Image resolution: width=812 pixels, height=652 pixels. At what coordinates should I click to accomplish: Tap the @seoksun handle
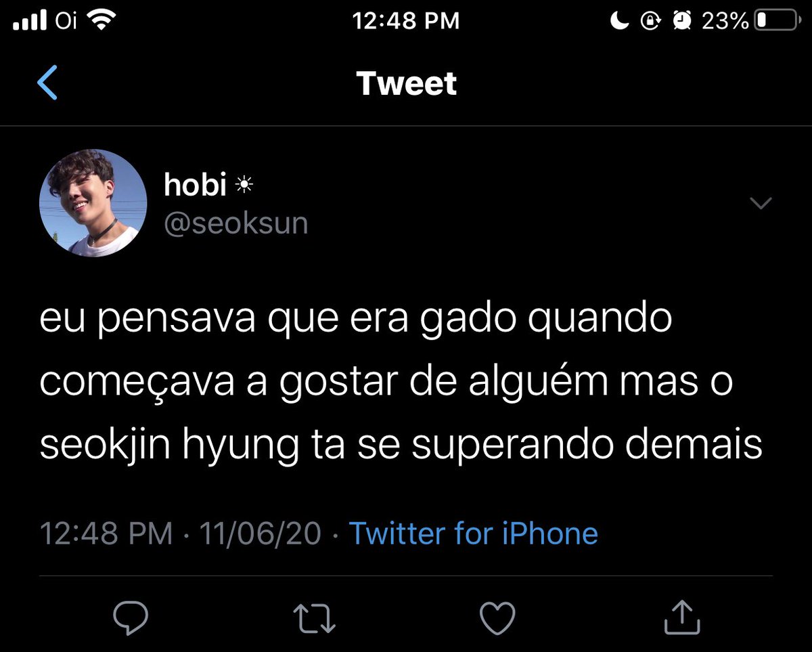[x=236, y=223]
